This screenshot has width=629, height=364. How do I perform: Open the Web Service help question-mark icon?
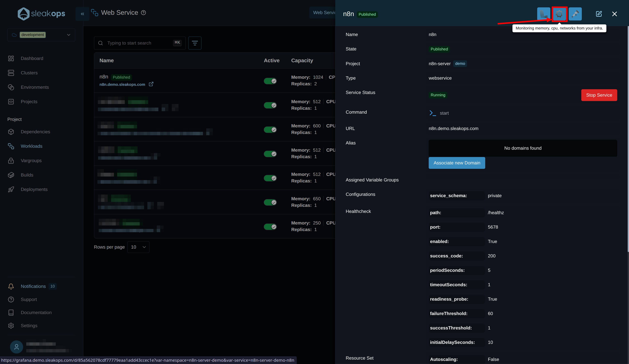(144, 12)
